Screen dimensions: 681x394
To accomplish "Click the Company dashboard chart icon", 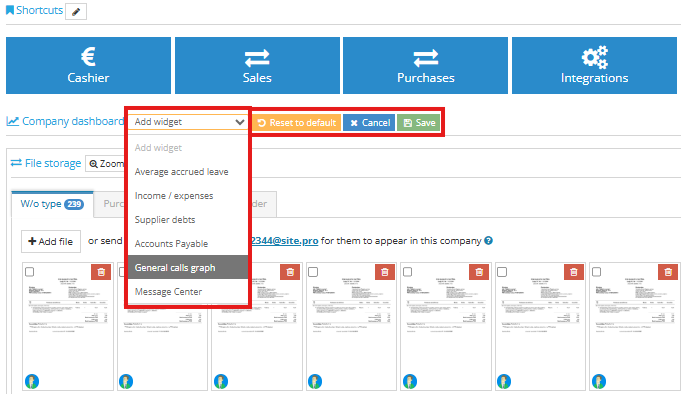I will (x=13, y=121).
